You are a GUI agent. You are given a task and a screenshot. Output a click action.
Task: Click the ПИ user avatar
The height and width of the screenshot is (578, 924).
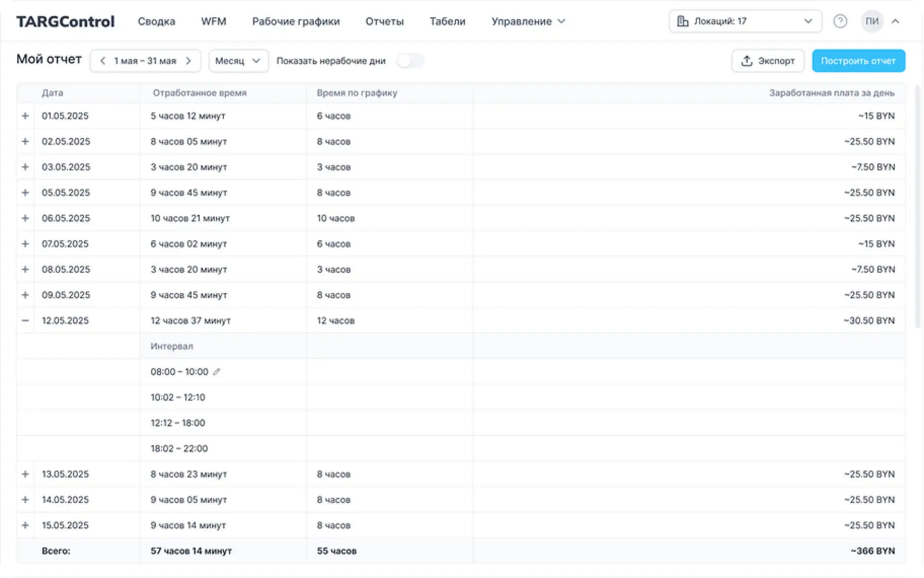coord(872,21)
